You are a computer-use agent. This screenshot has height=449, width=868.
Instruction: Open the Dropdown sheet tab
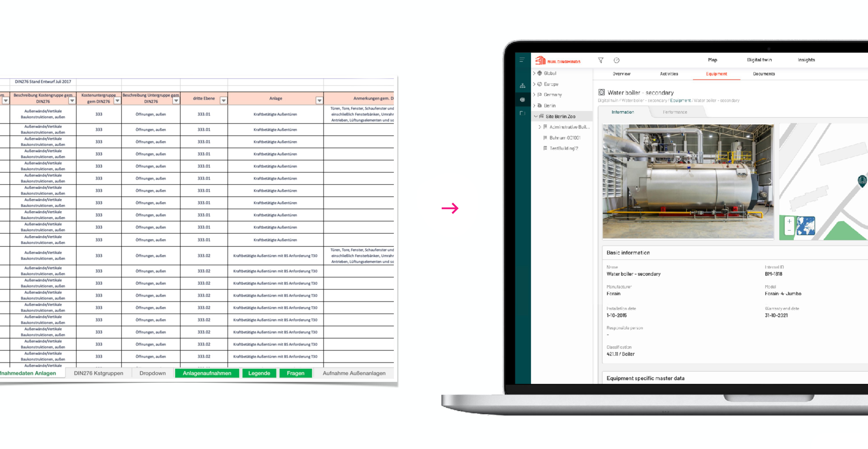click(x=153, y=373)
